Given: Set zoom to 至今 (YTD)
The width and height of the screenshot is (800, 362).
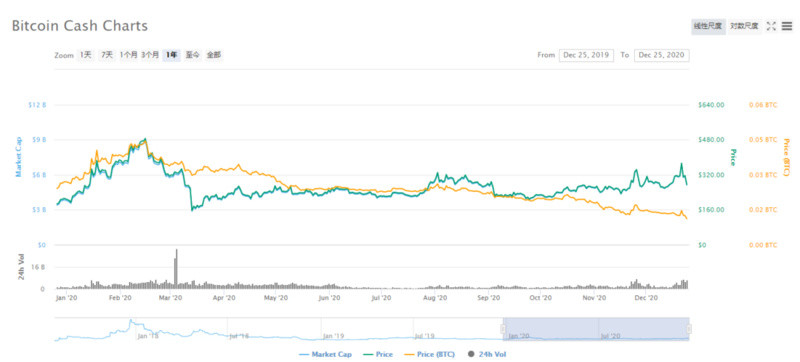Looking at the screenshot, I should click(192, 55).
